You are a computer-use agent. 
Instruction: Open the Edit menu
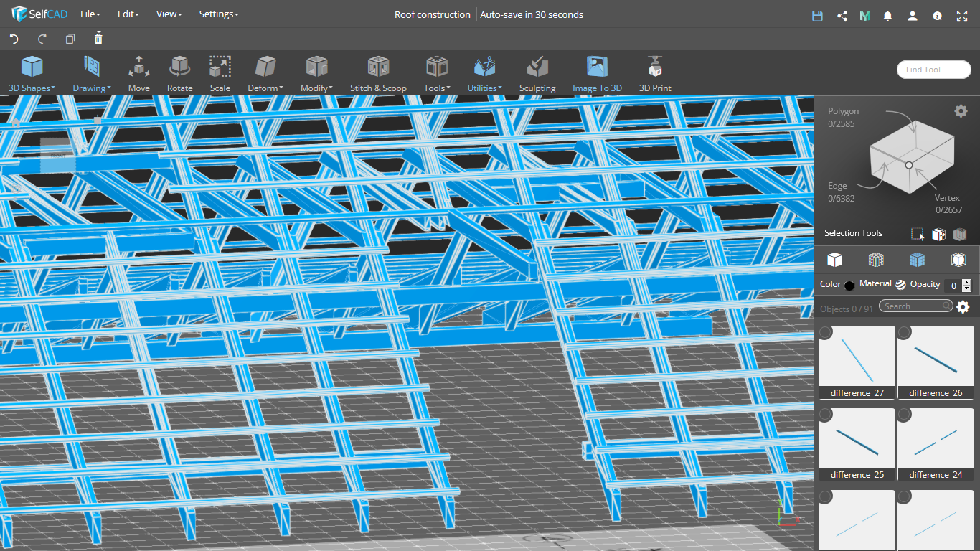click(128, 14)
